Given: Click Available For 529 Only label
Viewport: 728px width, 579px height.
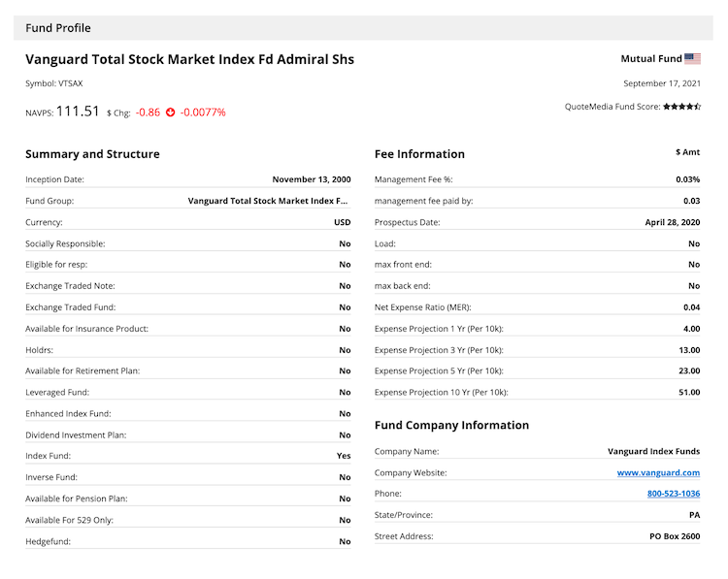Looking at the screenshot, I should (x=69, y=520).
